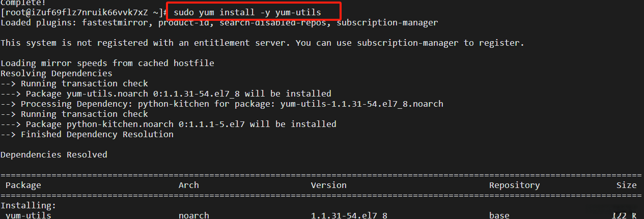Click the Processing Dependency python-kitchen line
Image resolution: width=644 pixels, height=219 pixels.
[x=221, y=104]
